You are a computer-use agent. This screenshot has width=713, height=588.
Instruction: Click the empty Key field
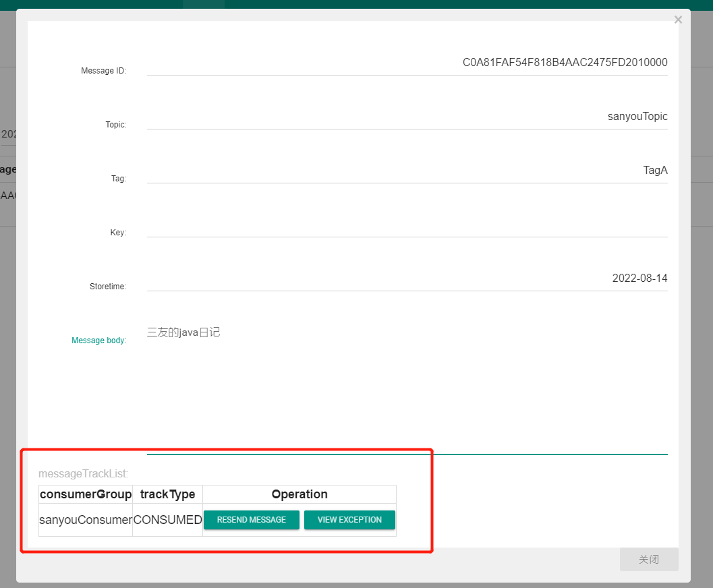[407, 225]
